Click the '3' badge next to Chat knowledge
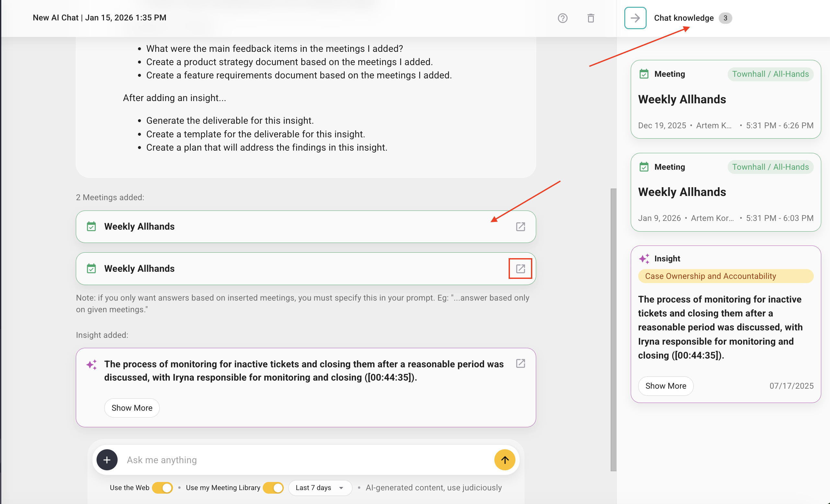Image resolution: width=830 pixels, height=504 pixels. [725, 18]
